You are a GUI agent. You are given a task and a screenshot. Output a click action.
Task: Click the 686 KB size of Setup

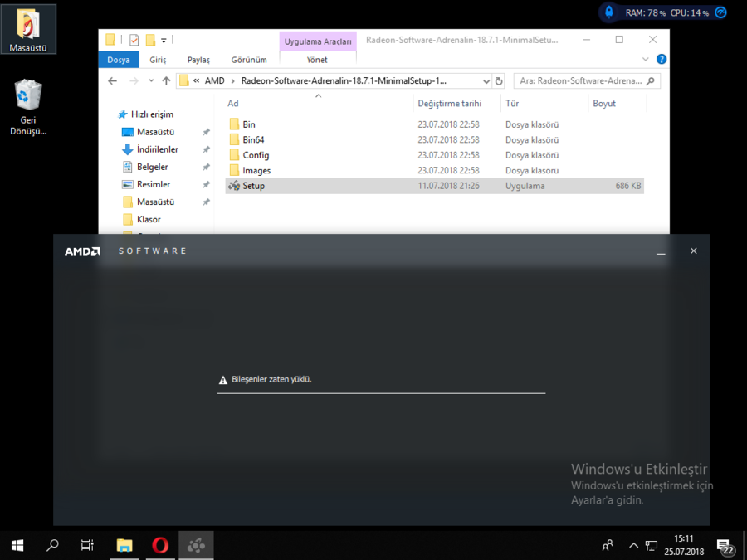pyautogui.click(x=628, y=186)
